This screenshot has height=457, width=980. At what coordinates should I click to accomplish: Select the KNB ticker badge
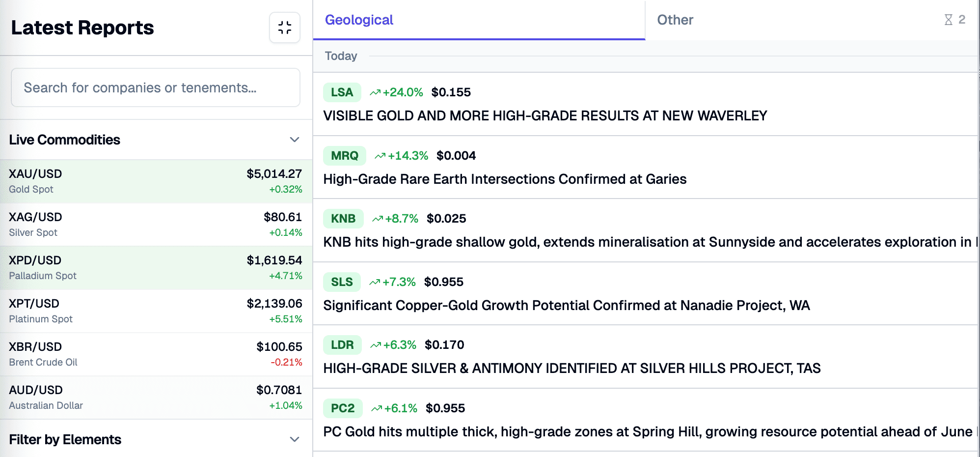[x=343, y=218]
